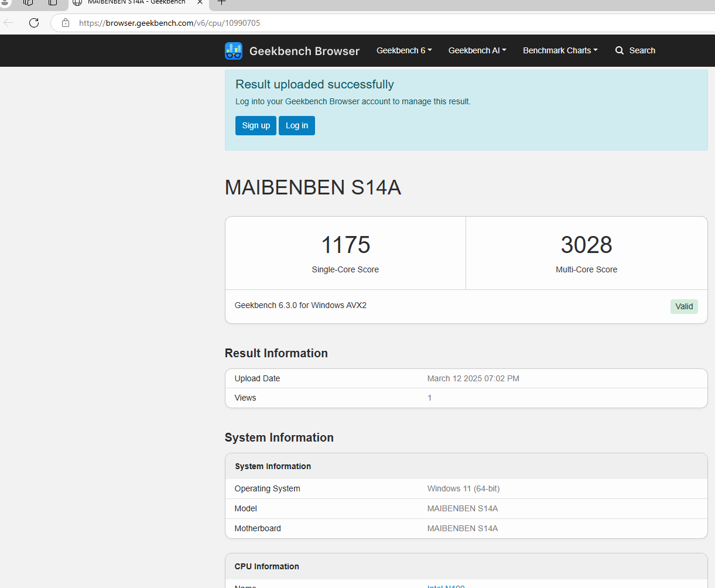Open the Search link in navbar

point(635,50)
